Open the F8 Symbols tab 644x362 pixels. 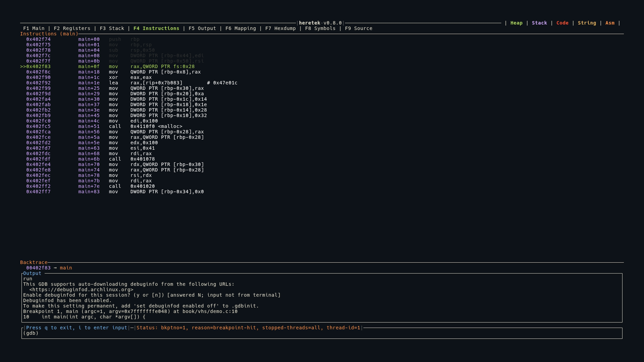(x=320, y=28)
